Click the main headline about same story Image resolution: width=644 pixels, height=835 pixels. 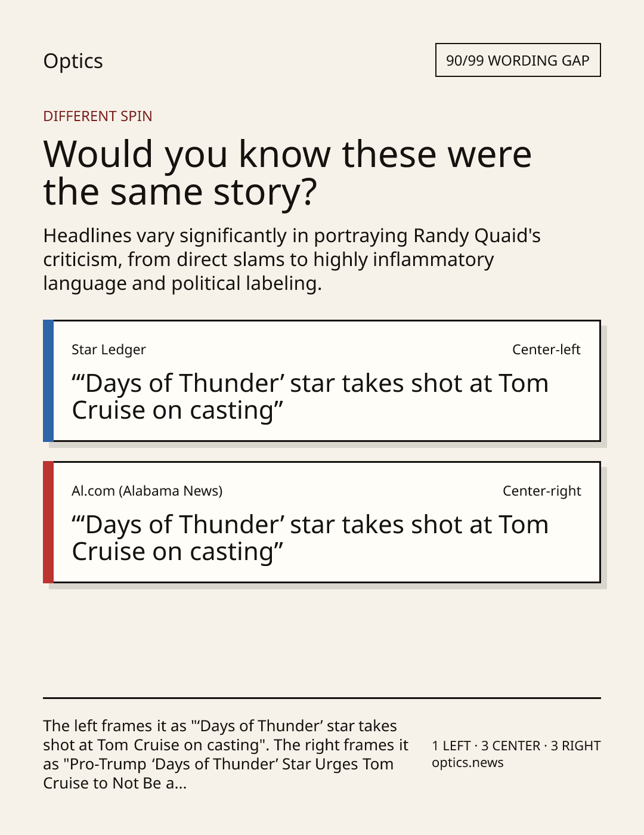pos(287,172)
